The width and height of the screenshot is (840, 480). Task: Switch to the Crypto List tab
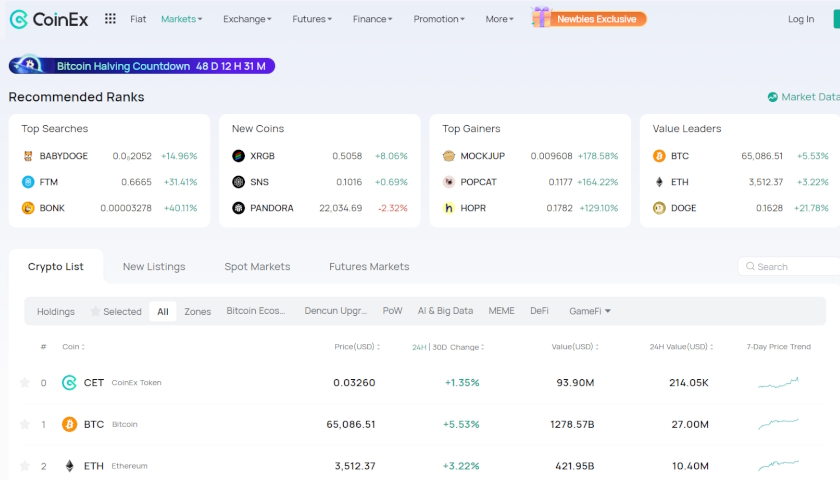[x=56, y=266]
